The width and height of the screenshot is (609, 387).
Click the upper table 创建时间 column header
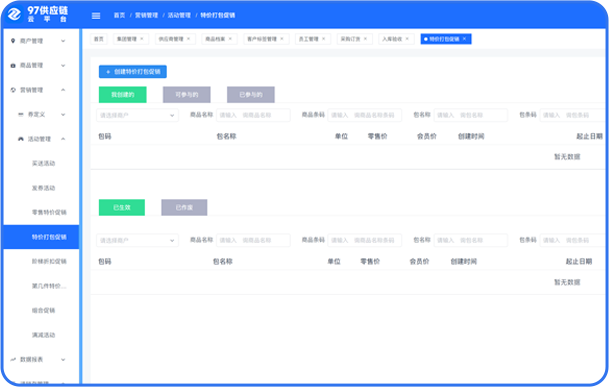pos(471,136)
